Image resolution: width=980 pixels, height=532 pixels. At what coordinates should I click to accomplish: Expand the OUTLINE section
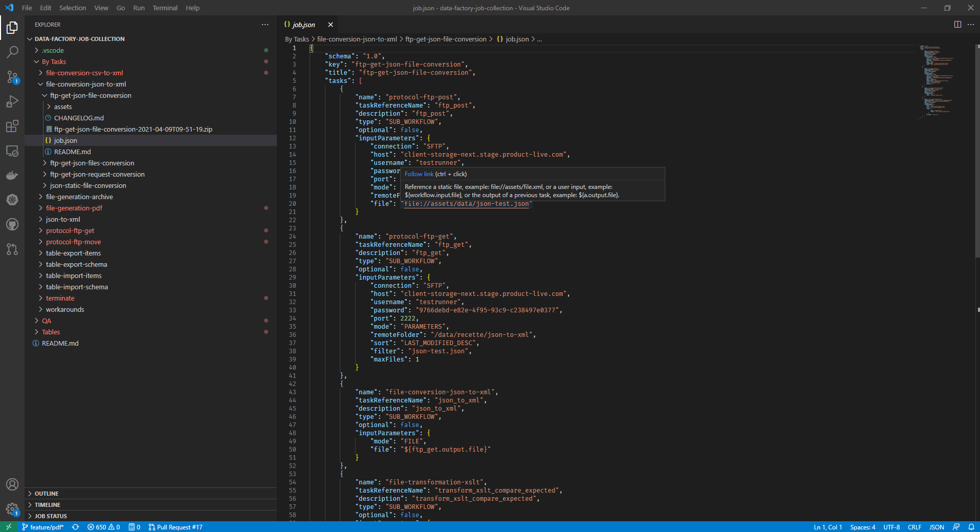(47, 494)
